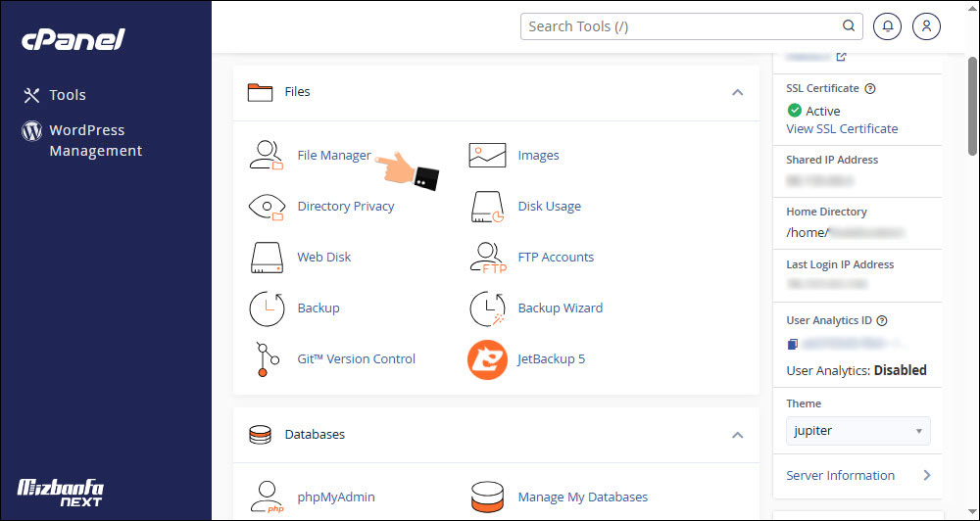Click the User Analytics ID help icon

point(882,320)
